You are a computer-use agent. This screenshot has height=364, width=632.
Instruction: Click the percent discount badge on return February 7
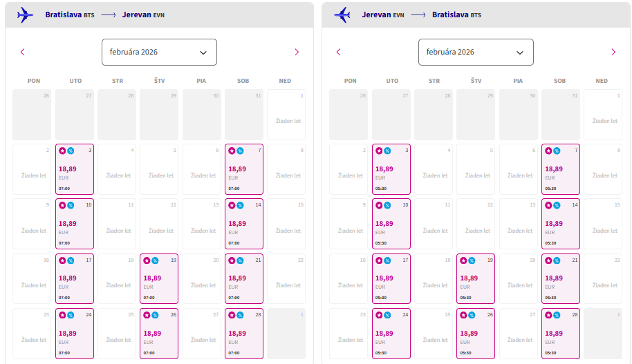tap(557, 151)
